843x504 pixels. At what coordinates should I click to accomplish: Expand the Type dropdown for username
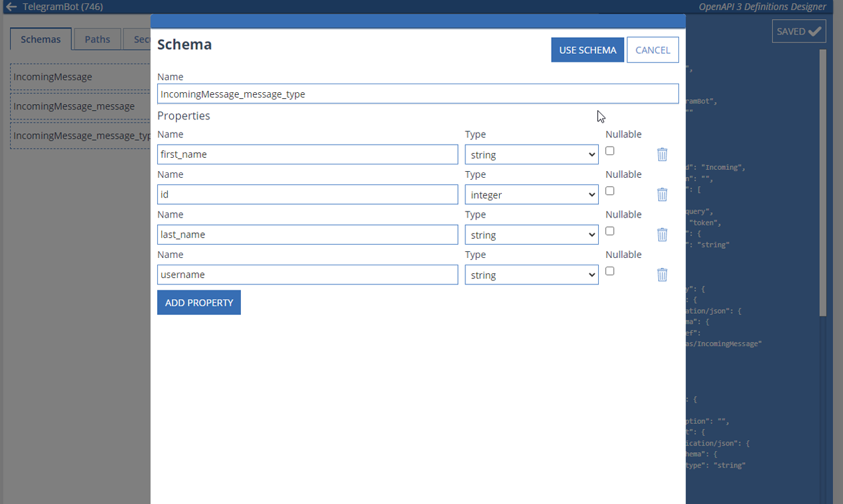click(x=532, y=275)
